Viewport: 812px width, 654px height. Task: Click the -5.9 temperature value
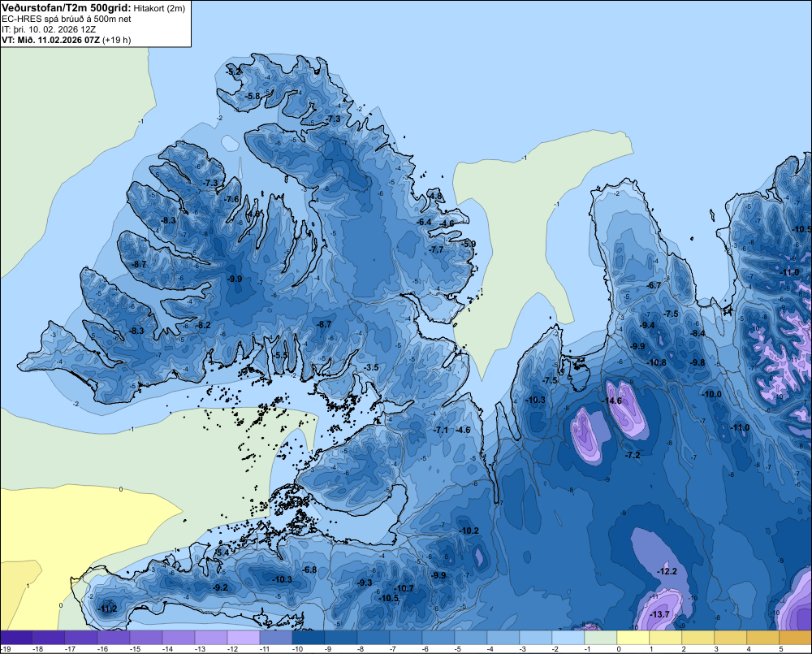[469, 244]
